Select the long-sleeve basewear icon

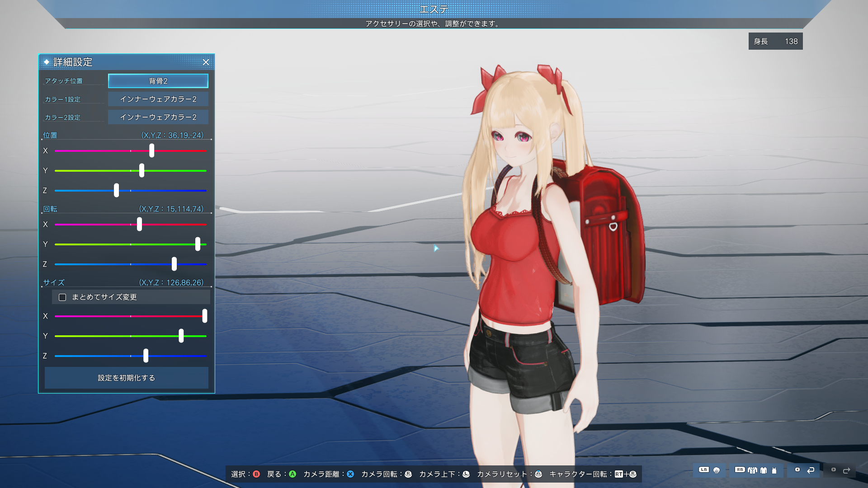(764, 470)
